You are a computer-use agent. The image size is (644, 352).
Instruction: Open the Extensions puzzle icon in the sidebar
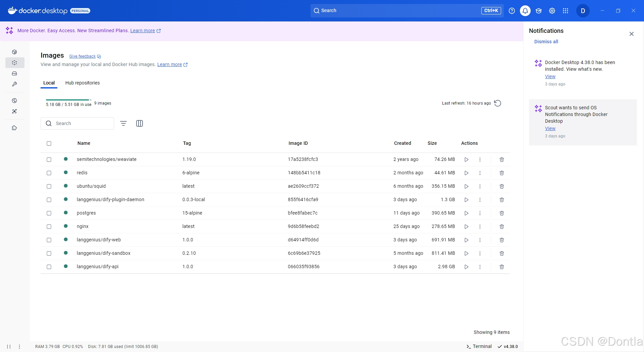point(14,128)
